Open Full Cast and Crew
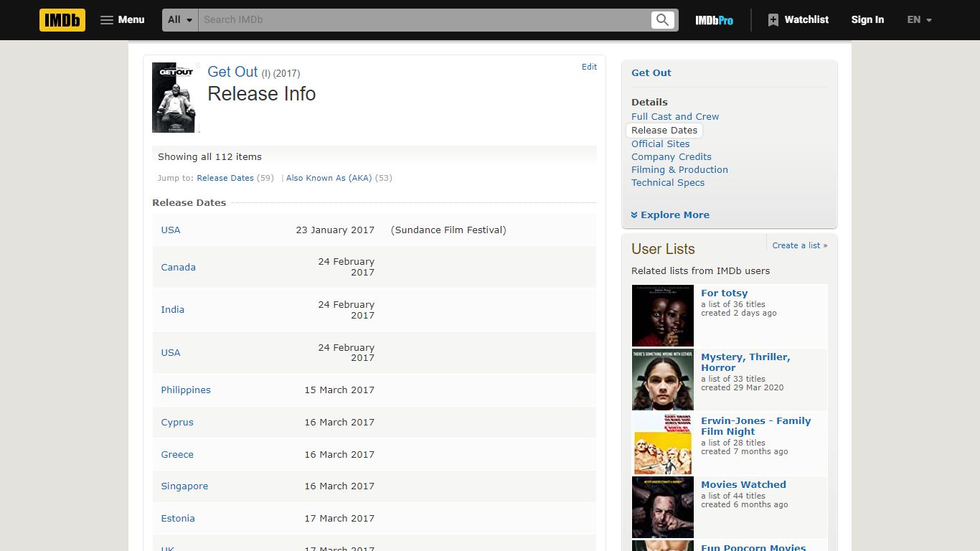The image size is (980, 551). point(675,117)
